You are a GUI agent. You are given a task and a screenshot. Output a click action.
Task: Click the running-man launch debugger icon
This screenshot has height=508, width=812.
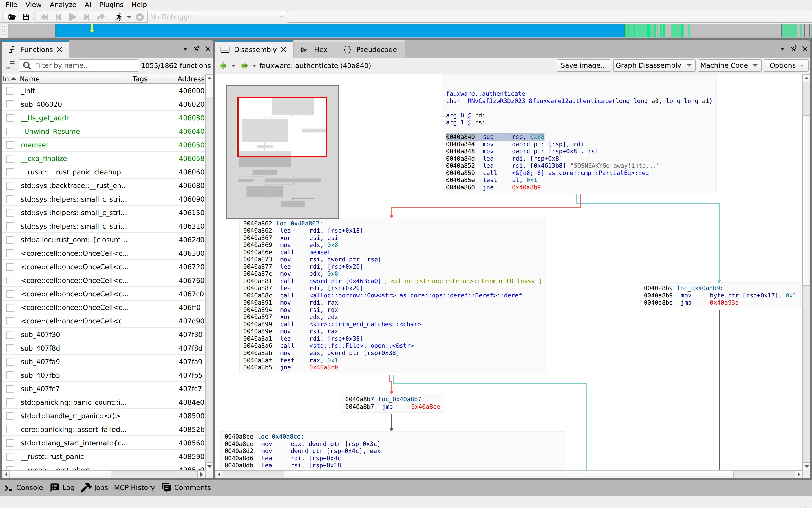(119, 17)
